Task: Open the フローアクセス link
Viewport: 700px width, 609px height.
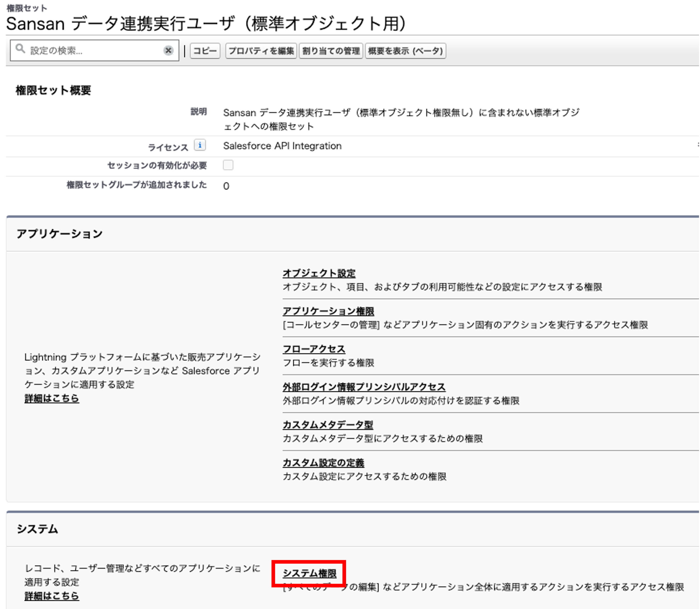Action: pos(314,349)
